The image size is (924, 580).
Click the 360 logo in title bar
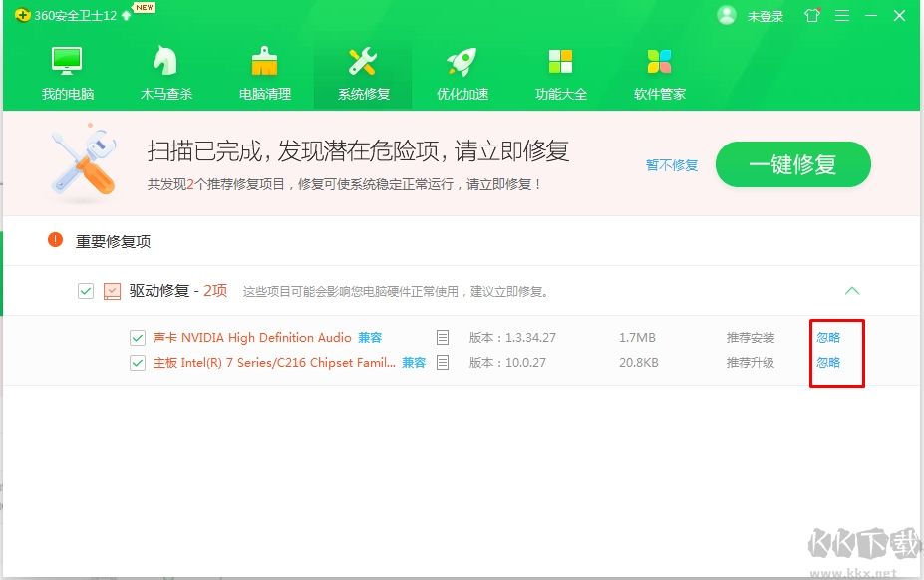point(22,15)
